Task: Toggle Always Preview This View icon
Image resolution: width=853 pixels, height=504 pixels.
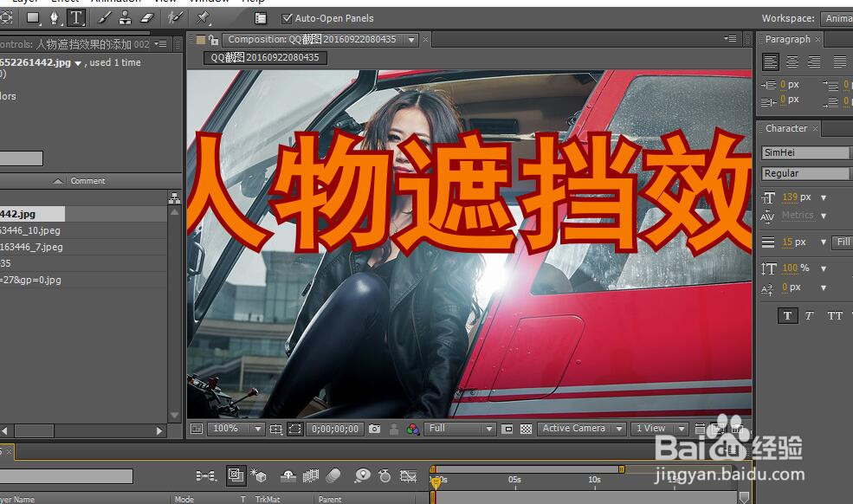Action: [197, 429]
